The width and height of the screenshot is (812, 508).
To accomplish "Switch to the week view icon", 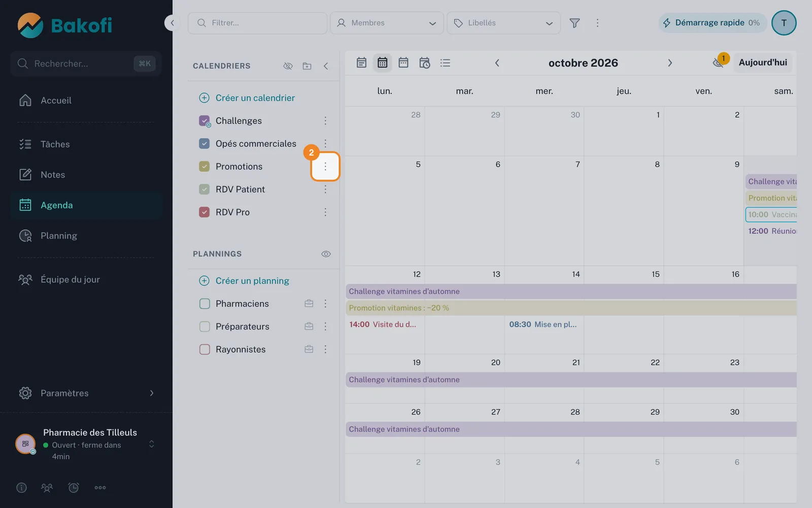I will pyautogui.click(x=403, y=63).
